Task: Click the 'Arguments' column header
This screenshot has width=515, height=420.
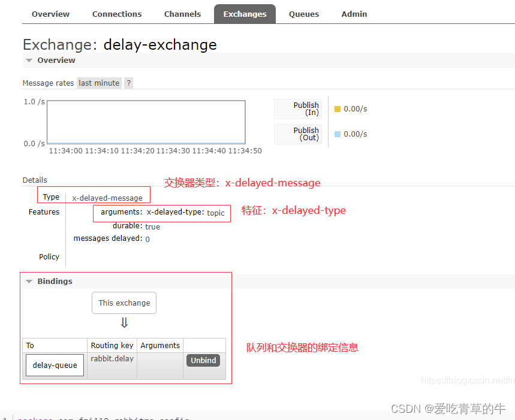Action: 160,346
